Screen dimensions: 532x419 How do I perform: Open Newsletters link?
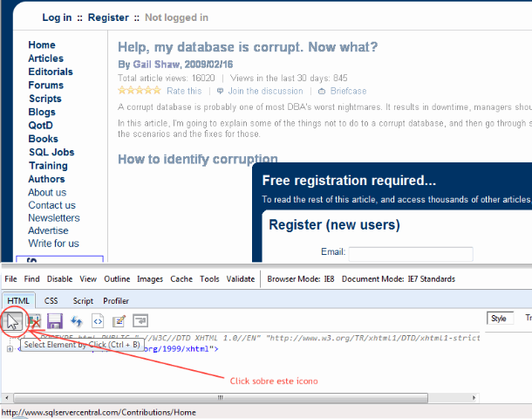pos(54,217)
